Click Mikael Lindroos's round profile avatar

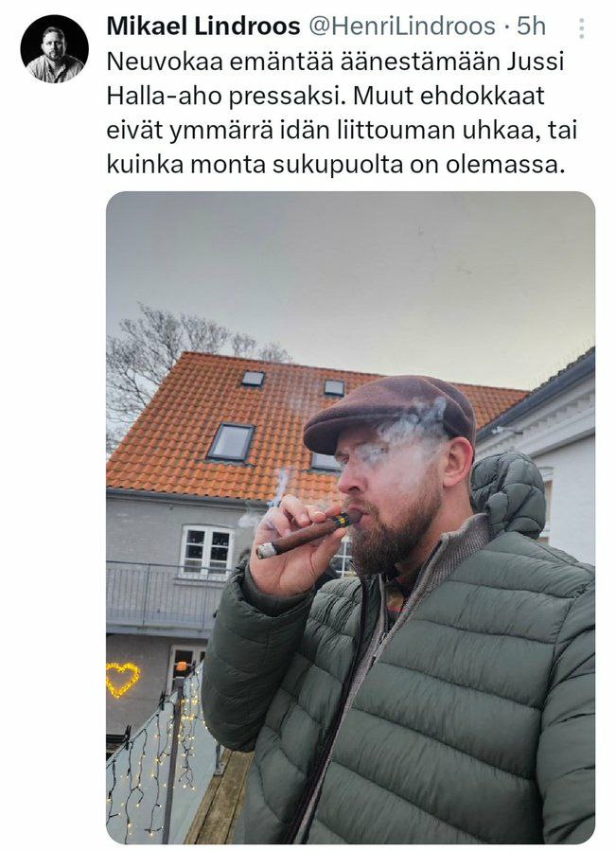(54, 49)
